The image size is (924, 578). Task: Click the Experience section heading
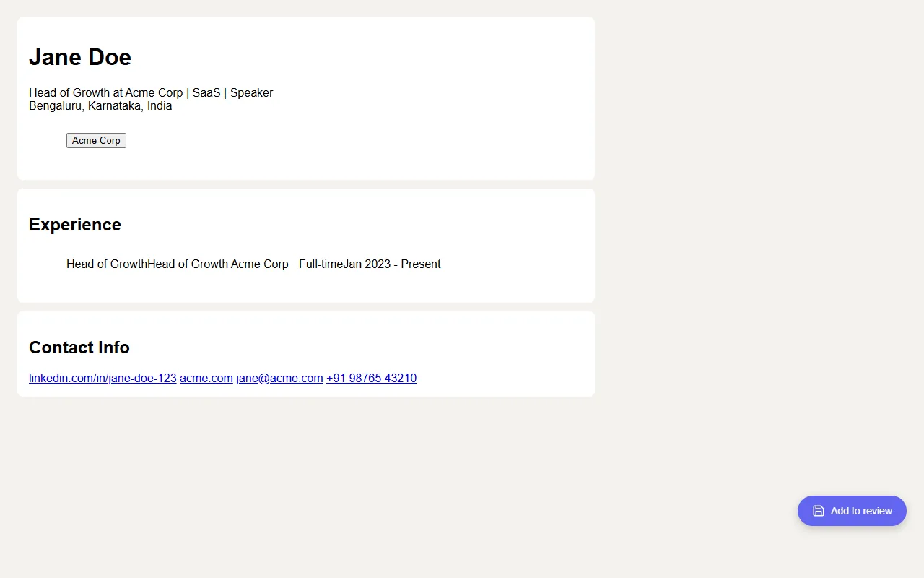[75, 225]
